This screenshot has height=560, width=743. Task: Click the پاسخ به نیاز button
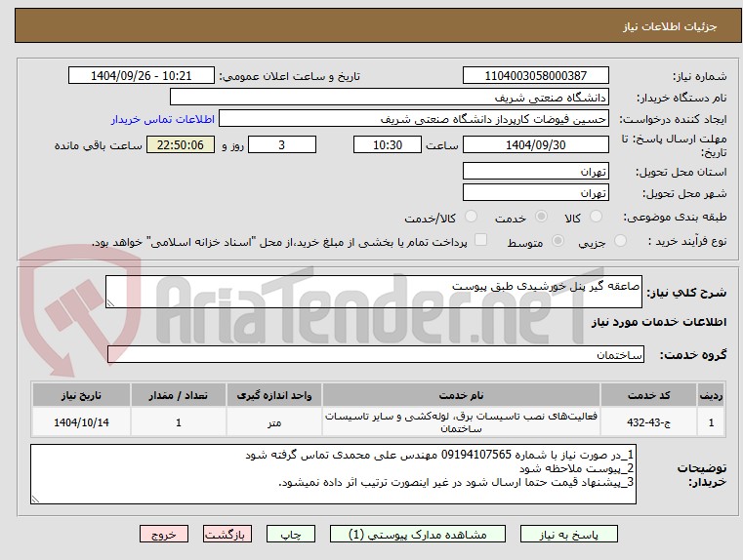[568, 534]
